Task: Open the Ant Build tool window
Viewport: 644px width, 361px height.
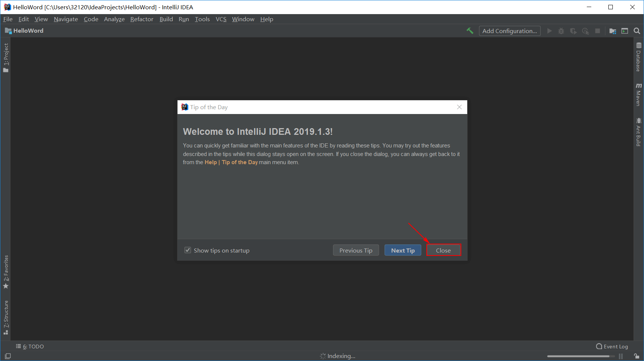Action: click(638, 132)
